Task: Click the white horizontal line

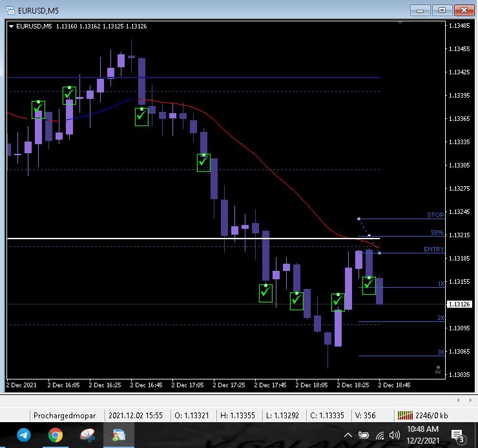Action: 193,239
